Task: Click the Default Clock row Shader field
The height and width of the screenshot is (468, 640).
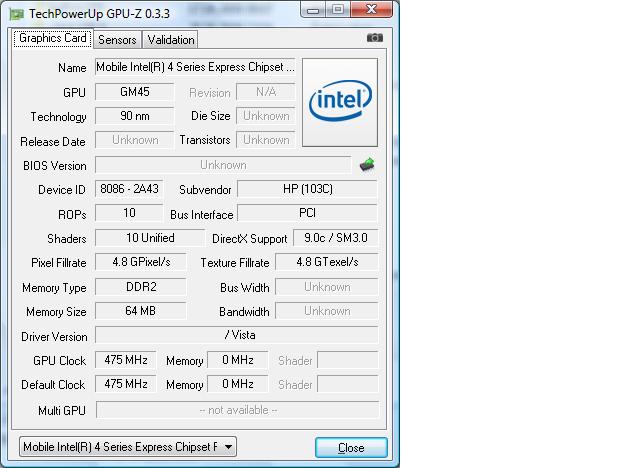Action: tap(348, 384)
